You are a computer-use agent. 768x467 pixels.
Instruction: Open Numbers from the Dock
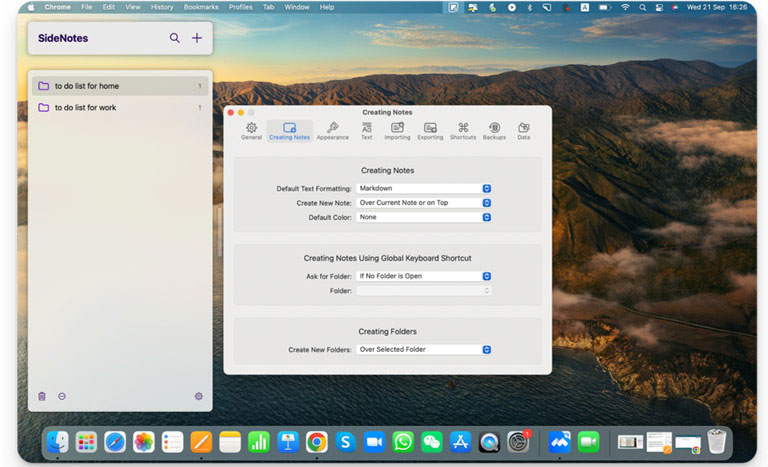(259, 442)
